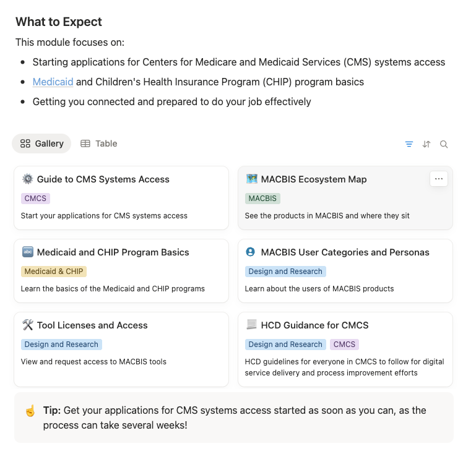Click the tools icon on Tool Licenses and Access
The image size is (476, 467).
coord(27,325)
